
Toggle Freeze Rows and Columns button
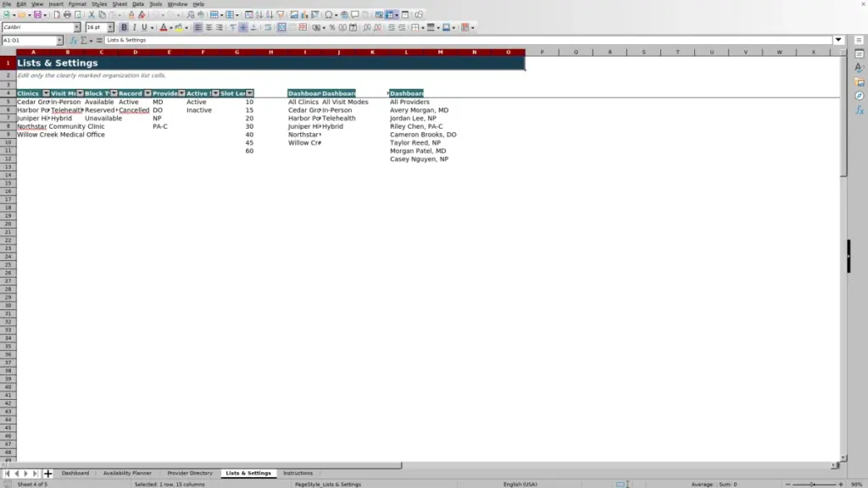coord(390,15)
